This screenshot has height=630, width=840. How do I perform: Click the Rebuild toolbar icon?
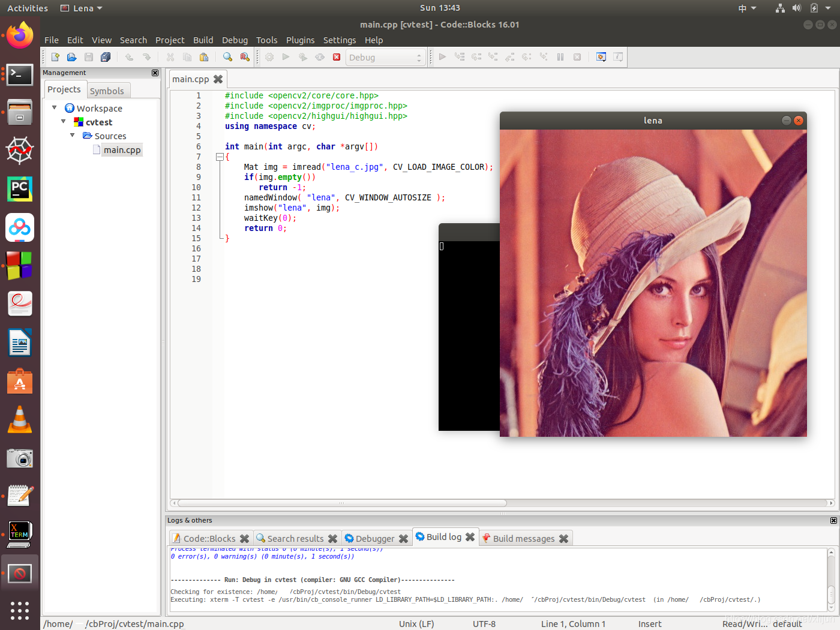[x=320, y=57]
